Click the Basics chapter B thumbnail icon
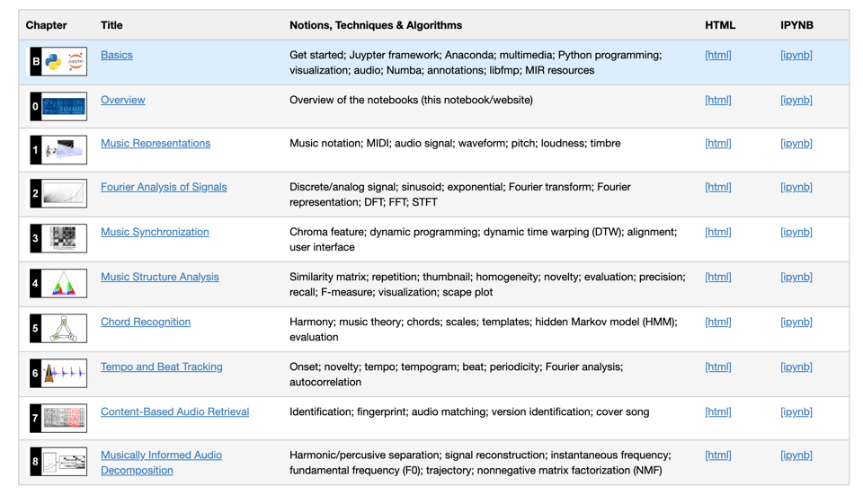The width and height of the screenshot is (863, 504). (x=58, y=62)
